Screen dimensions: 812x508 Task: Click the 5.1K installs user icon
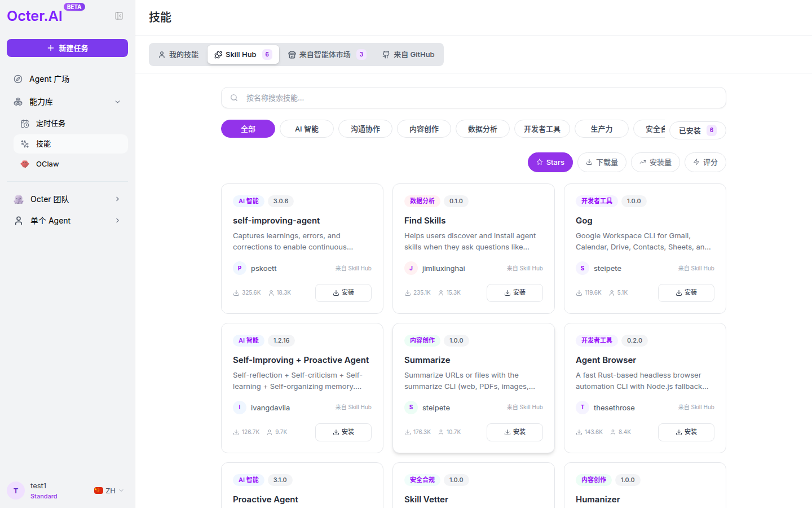612,293
